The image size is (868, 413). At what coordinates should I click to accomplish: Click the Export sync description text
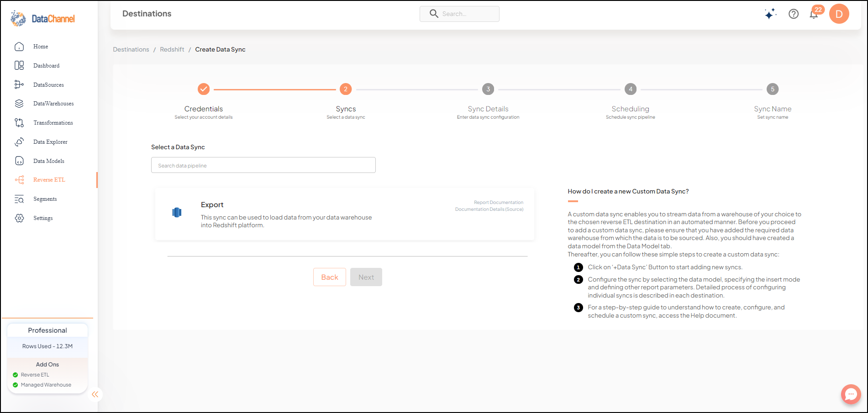pyautogui.click(x=286, y=221)
